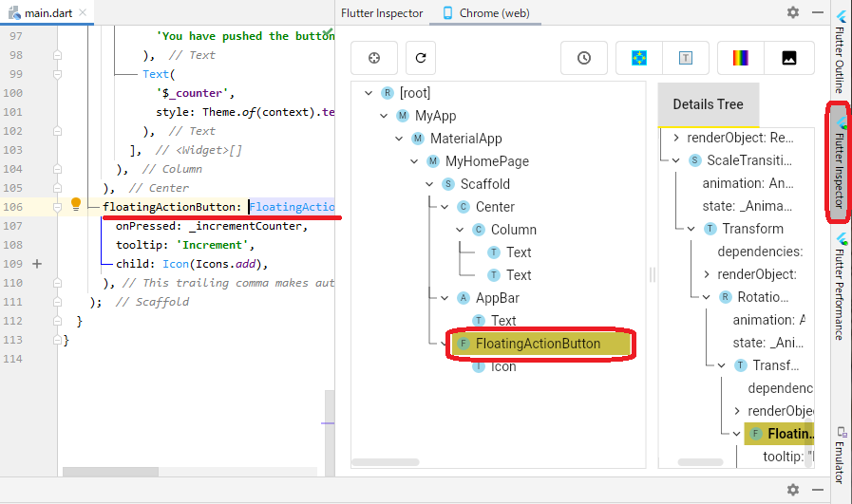852x504 pixels.
Task: Hide the inspector panel with minimize dash
Action: click(x=816, y=13)
